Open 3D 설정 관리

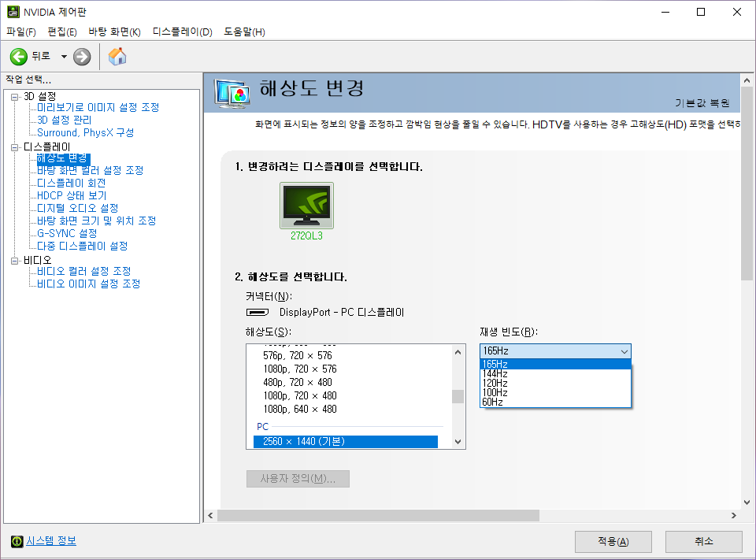[x=64, y=120]
